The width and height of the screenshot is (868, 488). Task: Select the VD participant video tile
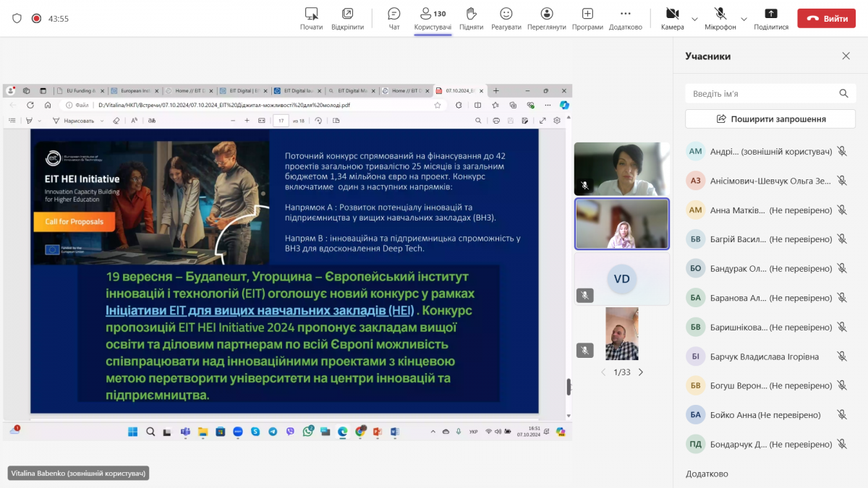[x=622, y=279]
